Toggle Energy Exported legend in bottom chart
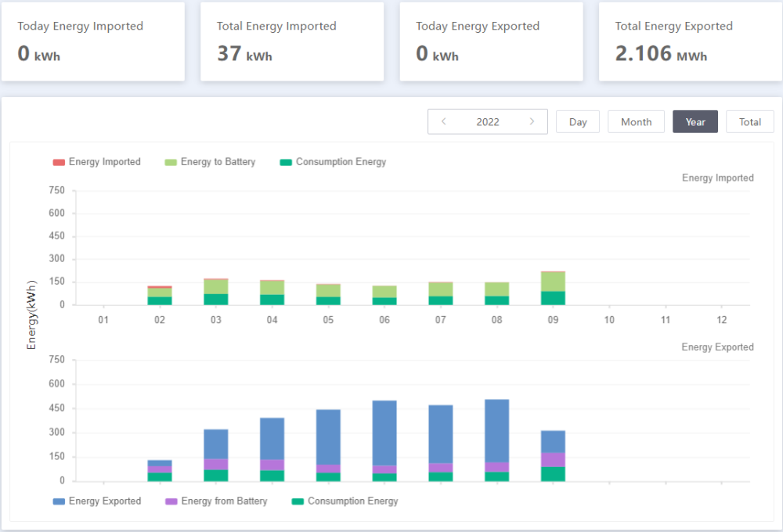783x532 pixels. 97,501
